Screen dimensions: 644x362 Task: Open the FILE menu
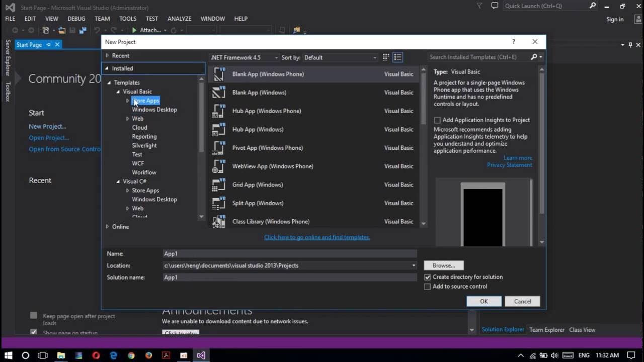click(10, 19)
